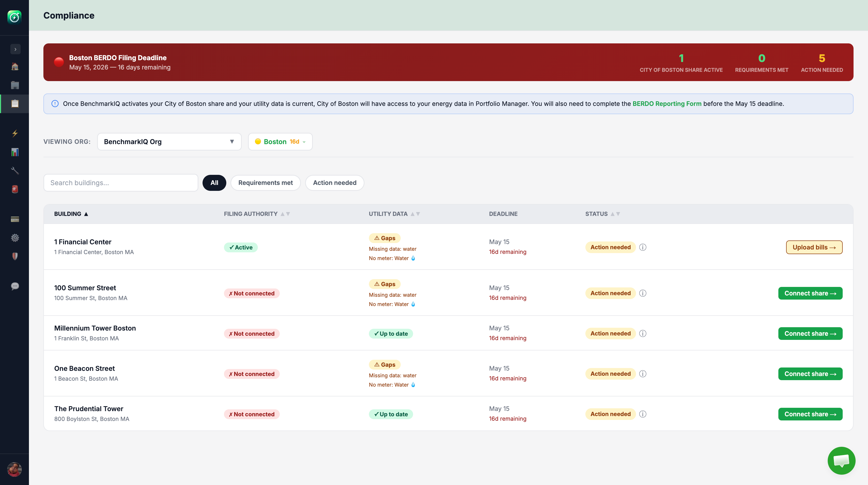Viewport: 868px width, 485px height.
Task: Click the info icon in the blue notice
Action: (55, 104)
